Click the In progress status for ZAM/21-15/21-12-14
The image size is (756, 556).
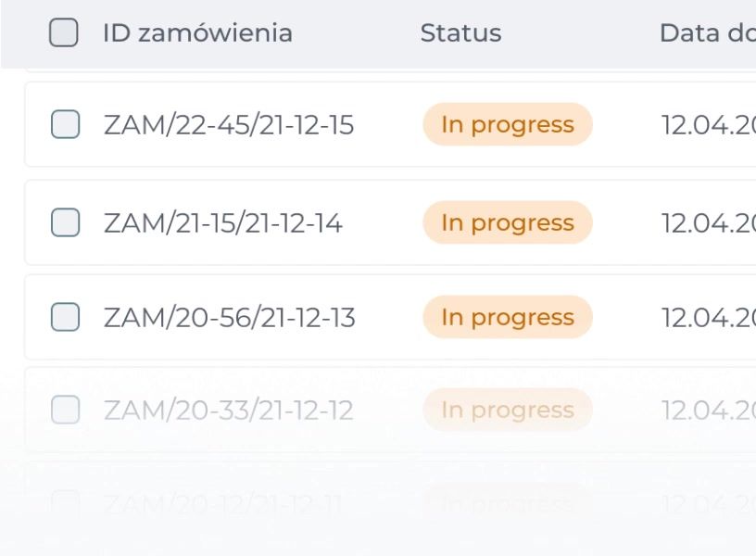click(507, 222)
